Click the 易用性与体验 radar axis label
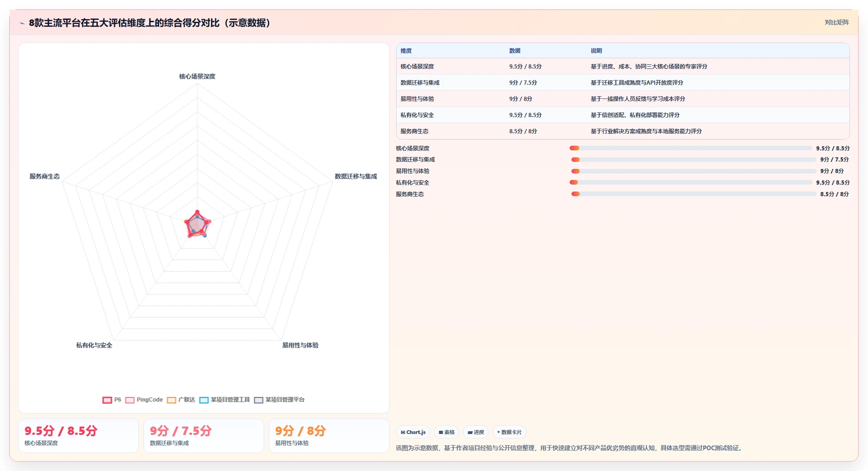868x471 pixels. point(300,345)
